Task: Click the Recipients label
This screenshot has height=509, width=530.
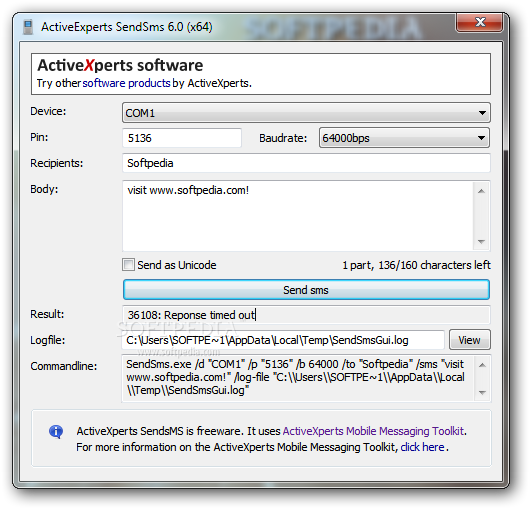Action: tap(57, 163)
